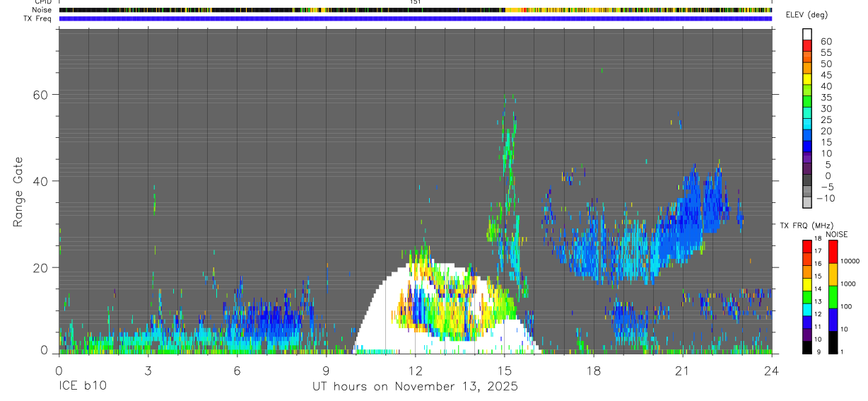Click the x-axis tick label "24"
The width and height of the screenshot is (868, 401).
tap(772, 371)
